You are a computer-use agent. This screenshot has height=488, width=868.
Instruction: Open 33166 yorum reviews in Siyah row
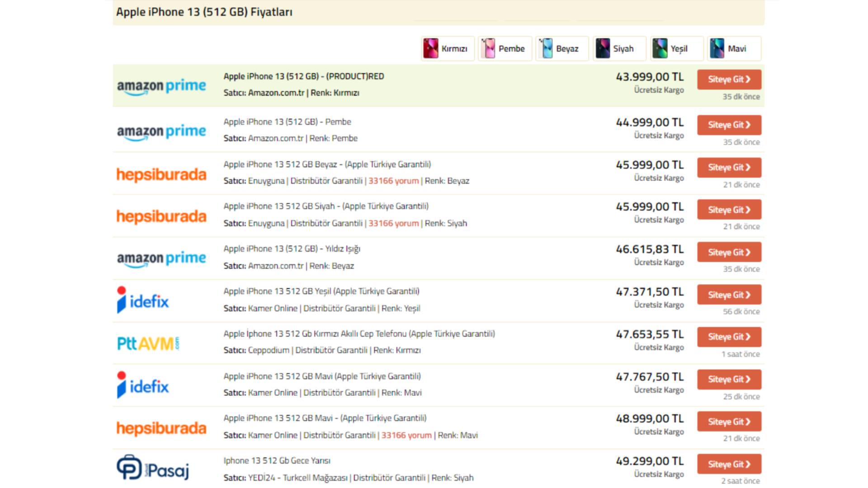point(393,224)
